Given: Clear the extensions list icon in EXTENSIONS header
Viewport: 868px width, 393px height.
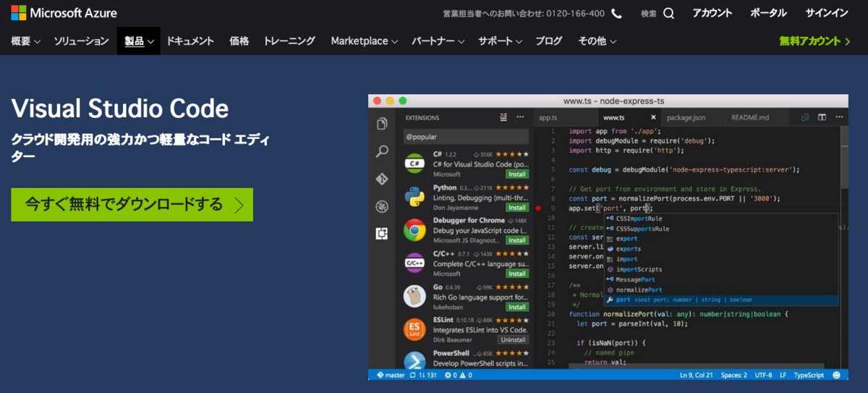Looking at the screenshot, I should pyautogui.click(x=503, y=117).
